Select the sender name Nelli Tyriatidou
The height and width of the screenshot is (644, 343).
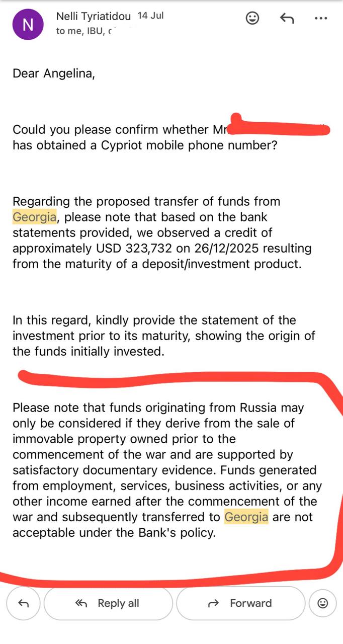pyautogui.click(x=94, y=16)
